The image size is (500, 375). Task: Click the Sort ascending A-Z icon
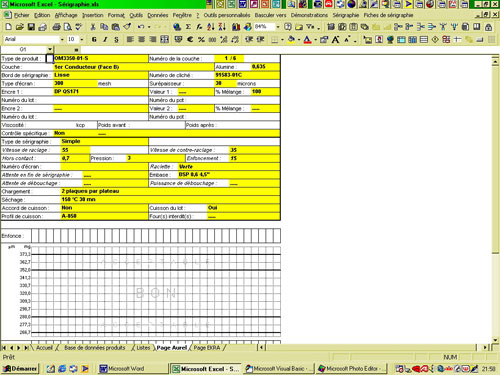point(211,27)
